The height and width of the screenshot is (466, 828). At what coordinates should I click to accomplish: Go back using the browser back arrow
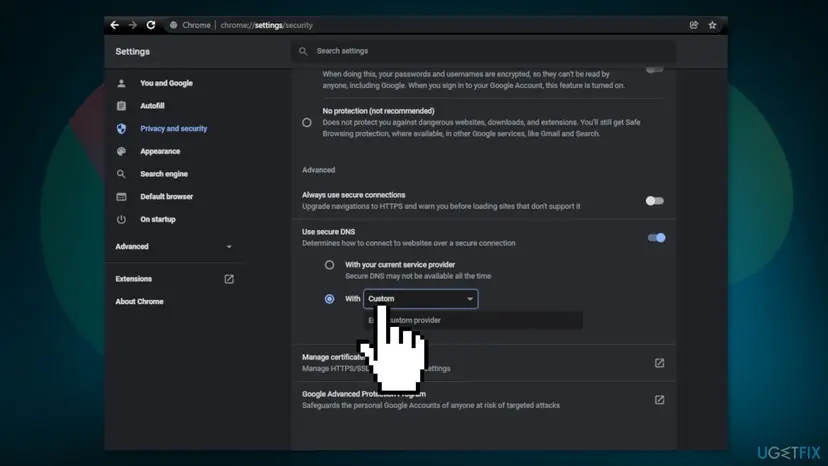coord(114,25)
